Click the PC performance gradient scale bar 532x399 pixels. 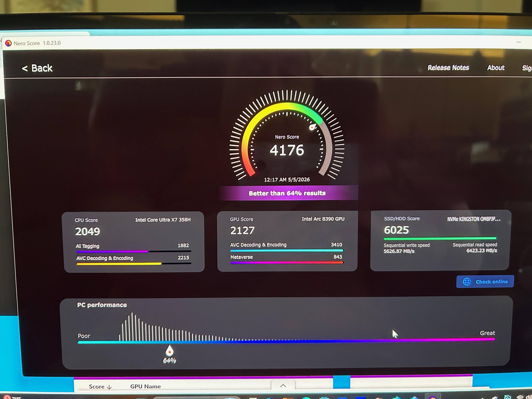tap(286, 341)
